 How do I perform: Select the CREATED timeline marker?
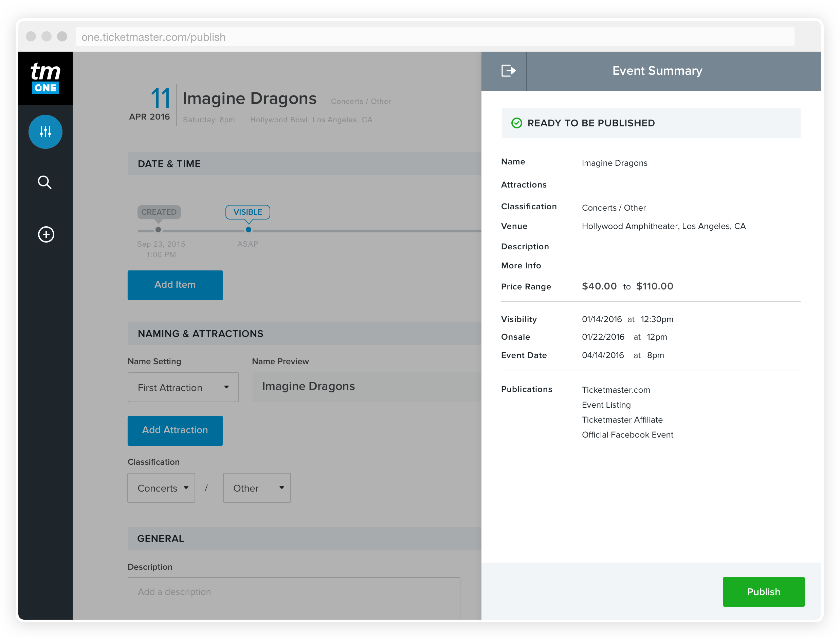pos(159,212)
